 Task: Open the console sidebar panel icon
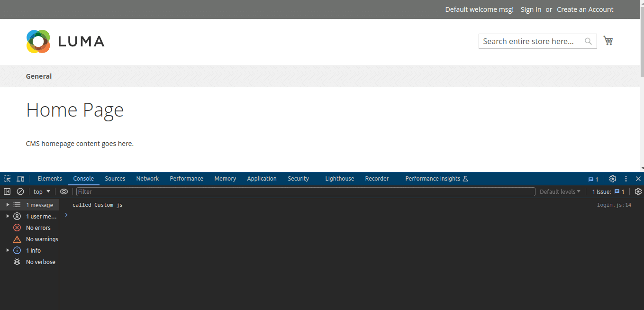[7, 191]
